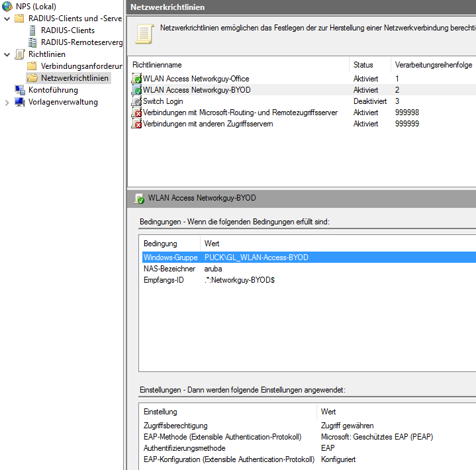This screenshot has width=476, height=470.
Task: Select the NAS-Bezeichner condition row
Action: pos(309,269)
